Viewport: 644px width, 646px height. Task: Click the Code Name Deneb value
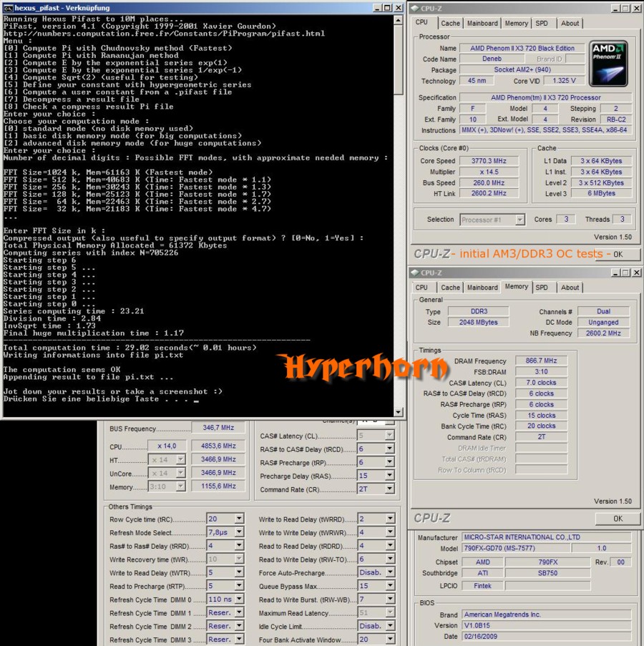point(492,59)
